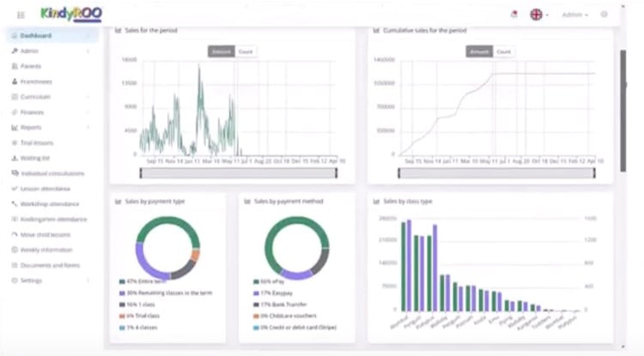Toggle the Entire term legend entry
The height and width of the screenshot is (356, 644).
[x=143, y=281]
